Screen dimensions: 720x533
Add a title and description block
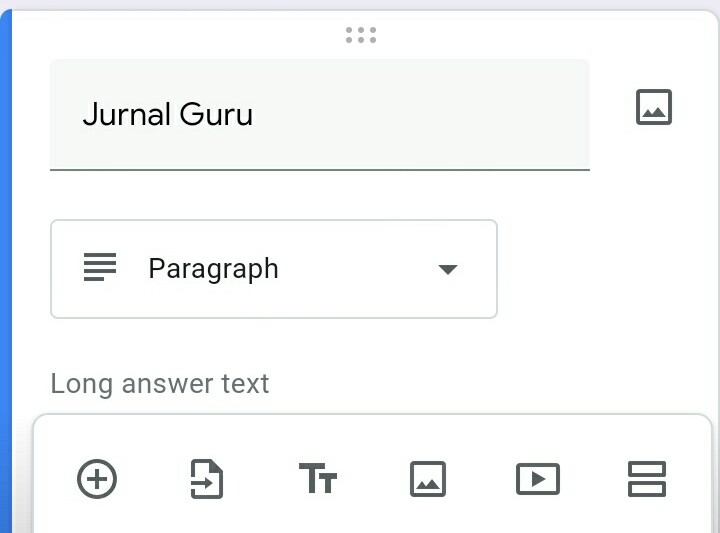point(318,479)
